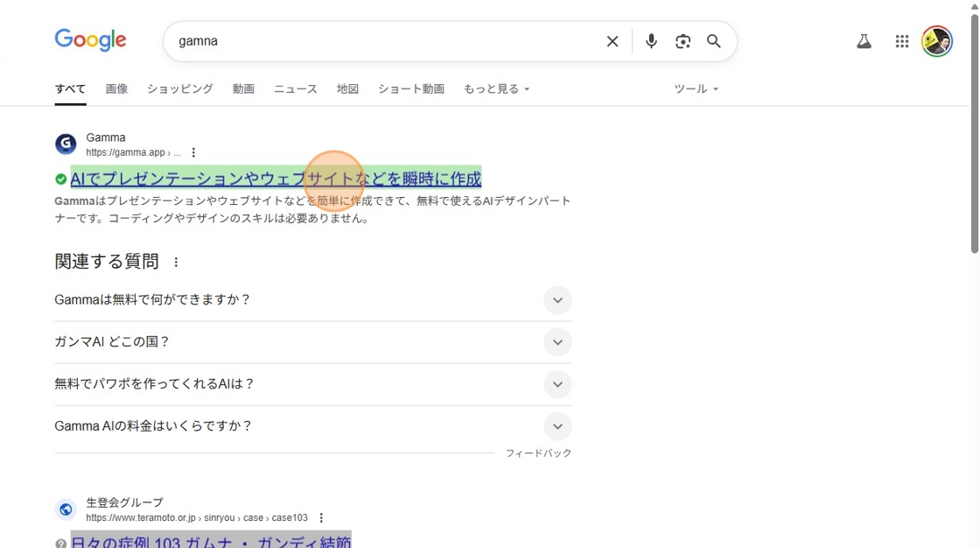The height and width of the screenshot is (548, 980).
Task: Open the '日々の症例 103 ガムナ' result link
Action: pyautogui.click(x=211, y=542)
